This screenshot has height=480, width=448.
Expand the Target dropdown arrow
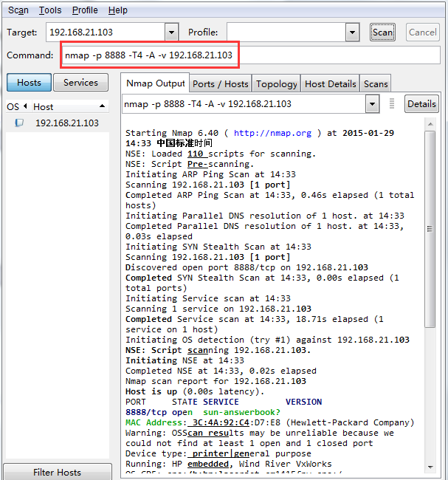click(172, 32)
